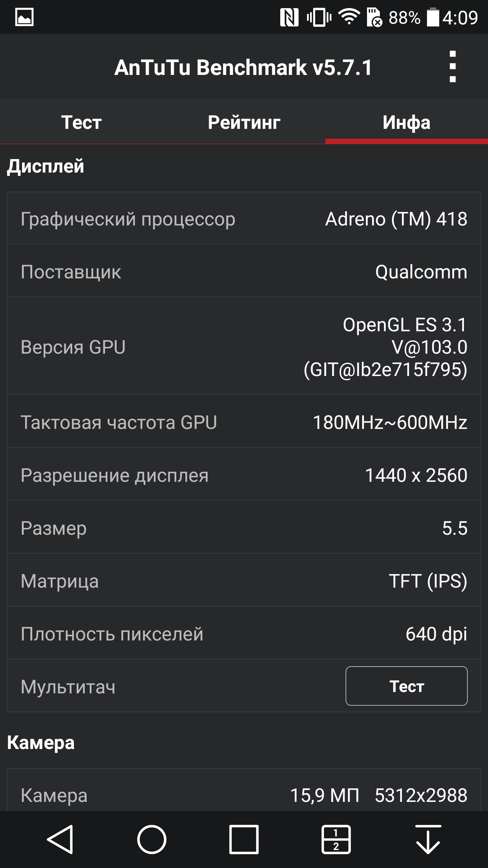Tap the picture notification icon
This screenshot has height=868, width=488.
pyautogui.click(x=24, y=17)
